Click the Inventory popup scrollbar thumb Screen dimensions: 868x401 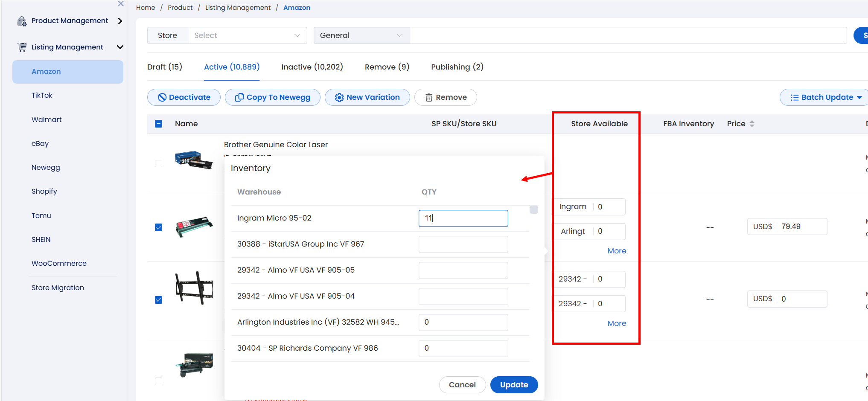point(534,209)
